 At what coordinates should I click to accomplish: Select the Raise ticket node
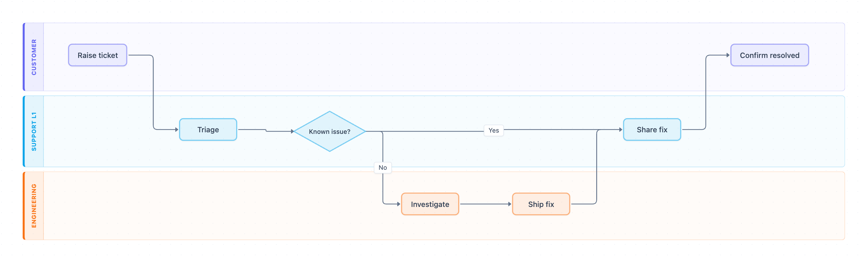[x=98, y=55]
